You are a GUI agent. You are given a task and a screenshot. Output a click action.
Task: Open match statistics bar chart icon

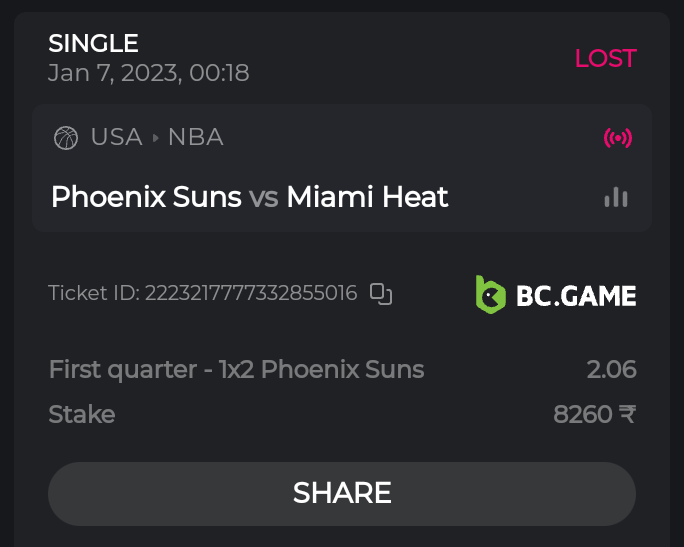(616, 197)
